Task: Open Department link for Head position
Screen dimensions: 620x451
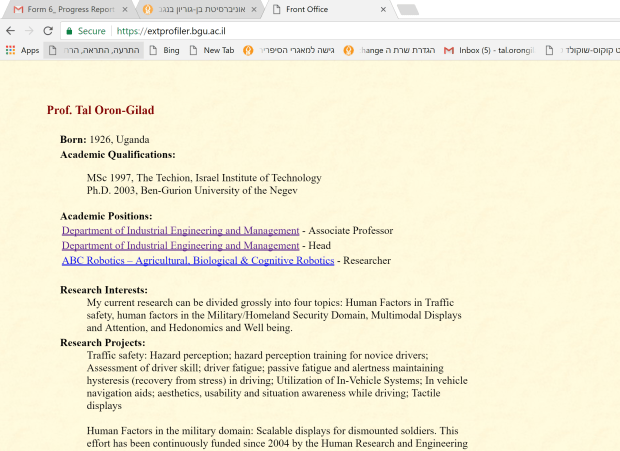Action: tap(180, 245)
